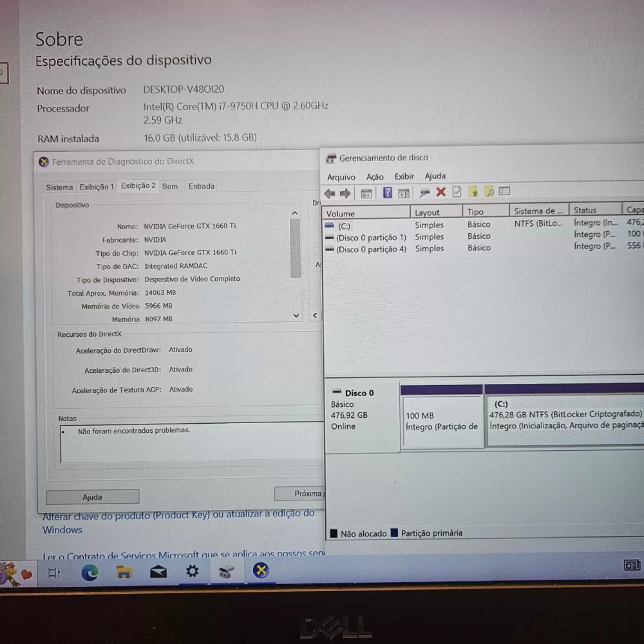The width and height of the screenshot is (644, 644).
Task: Sort by the Tipo column header
Action: pos(486,211)
